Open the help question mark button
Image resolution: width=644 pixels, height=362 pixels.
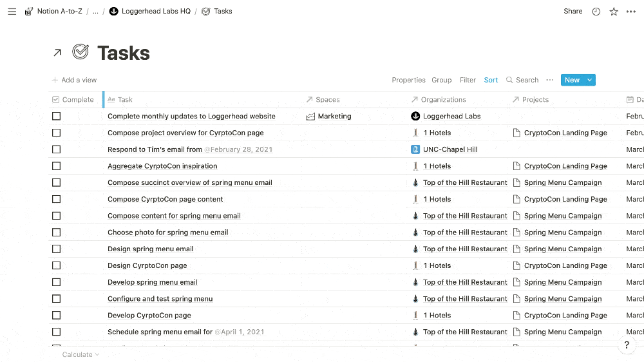tap(627, 345)
